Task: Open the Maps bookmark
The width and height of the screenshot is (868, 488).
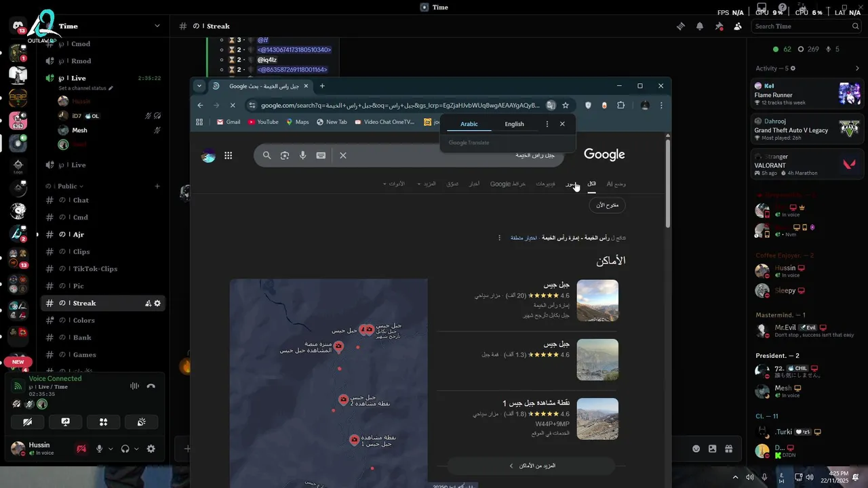Action: point(297,122)
